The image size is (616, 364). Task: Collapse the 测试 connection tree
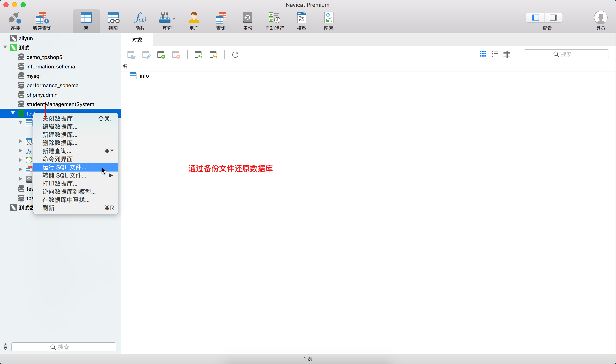point(5,47)
